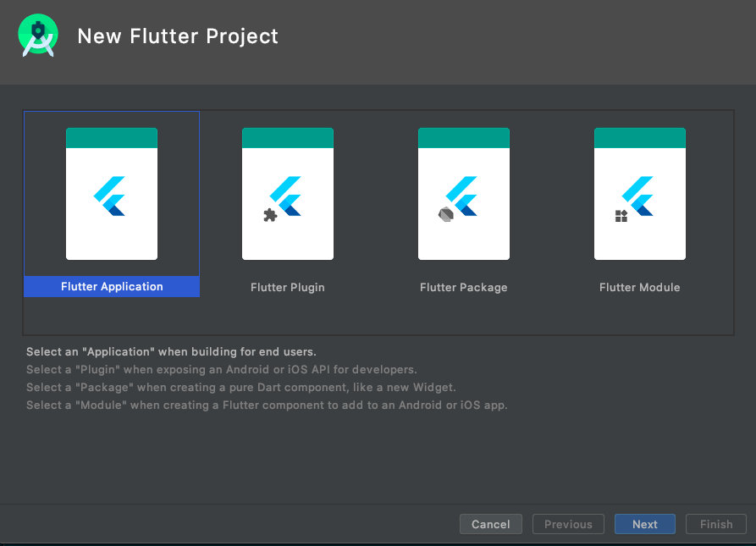Click the Flutter Package label
756x546 pixels.
click(x=463, y=287)
